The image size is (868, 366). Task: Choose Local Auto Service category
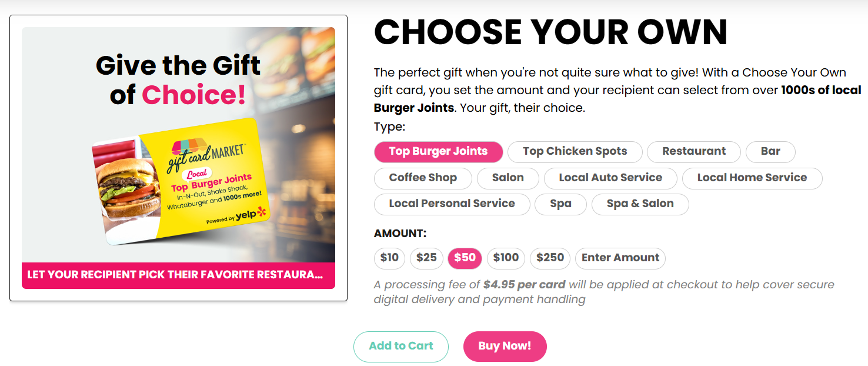tap(610, 178)
